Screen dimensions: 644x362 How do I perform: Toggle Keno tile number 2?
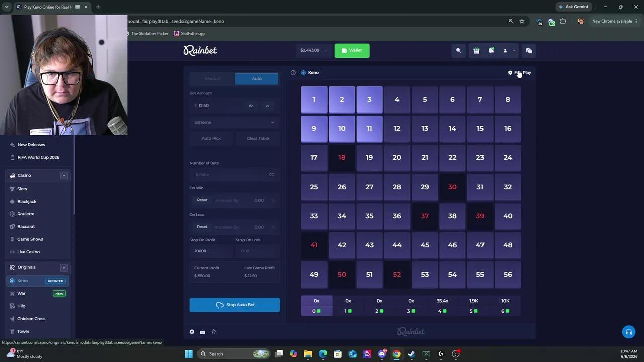point(342,100)
